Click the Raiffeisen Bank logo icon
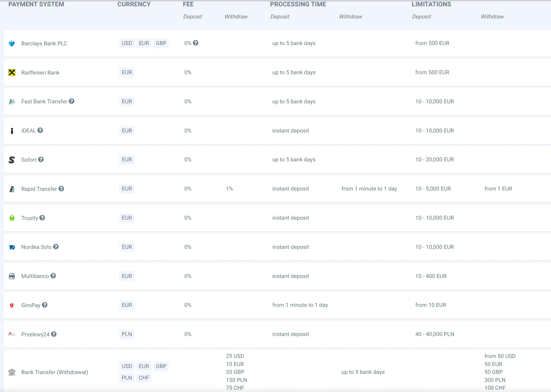The image size is (551, 392). click(12, 72)
